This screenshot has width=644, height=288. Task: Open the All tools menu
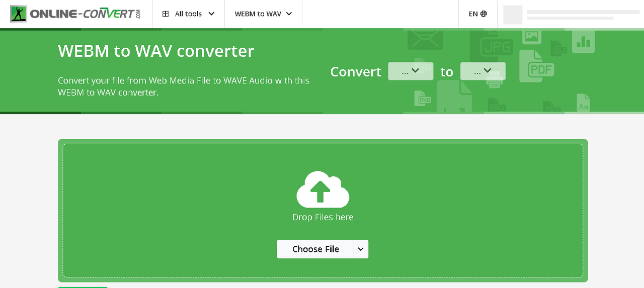(x=188, y=14)
